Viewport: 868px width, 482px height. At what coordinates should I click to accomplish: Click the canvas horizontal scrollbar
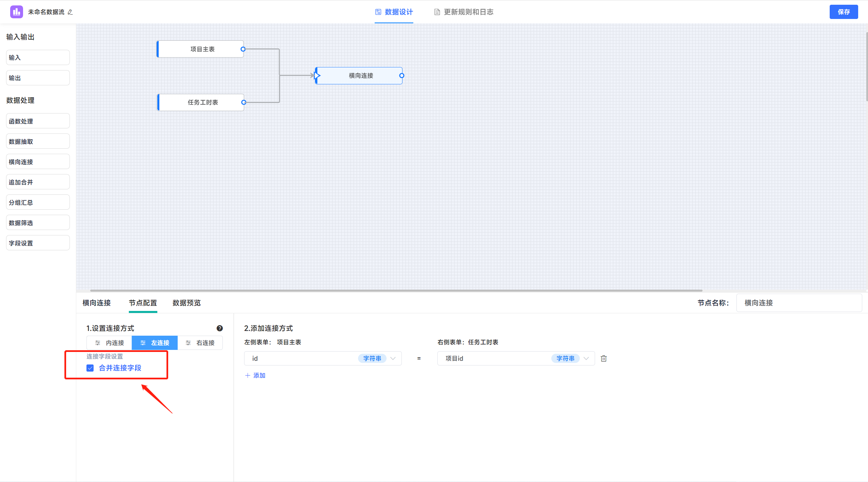click(x=396, y=290)
